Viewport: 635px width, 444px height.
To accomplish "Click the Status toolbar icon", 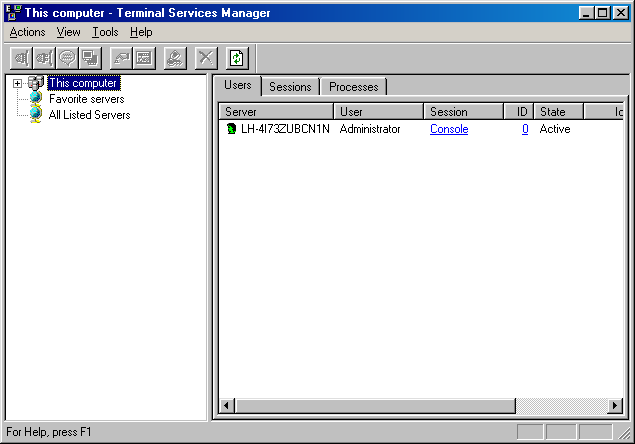I will point(144,58).
